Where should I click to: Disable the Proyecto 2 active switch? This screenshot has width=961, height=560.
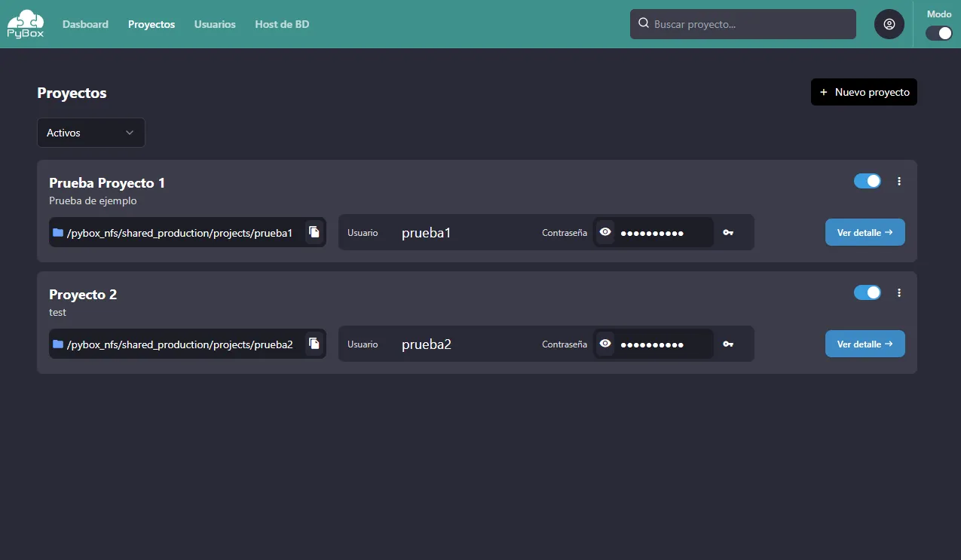pyautogui.click(x=868, y=292)
